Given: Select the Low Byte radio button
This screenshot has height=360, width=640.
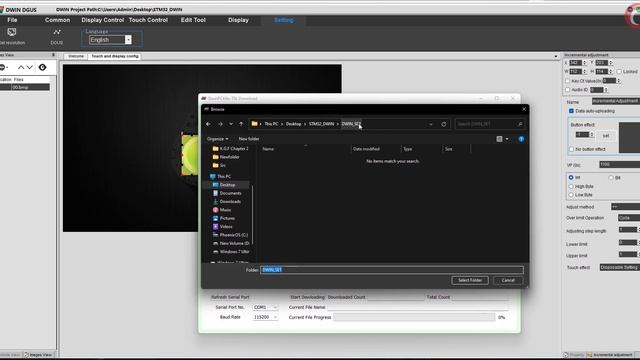Looking at the screenshot, I should pos(571,195).
